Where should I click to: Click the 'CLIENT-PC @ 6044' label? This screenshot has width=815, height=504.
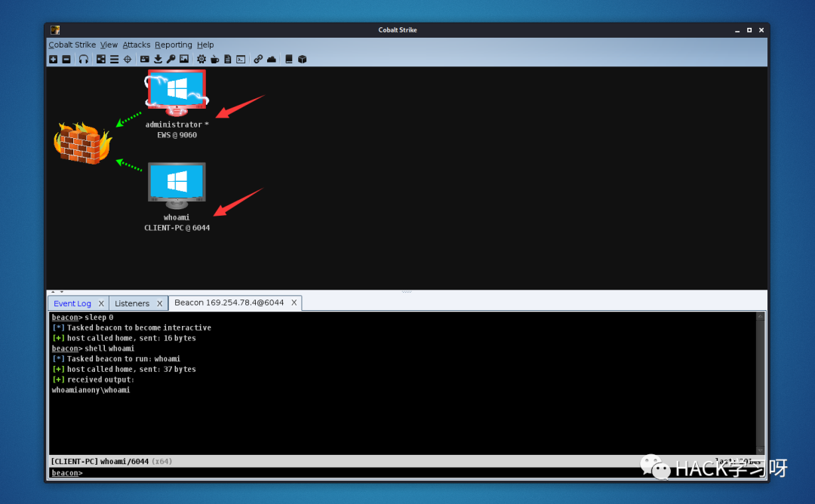(177, 228)
